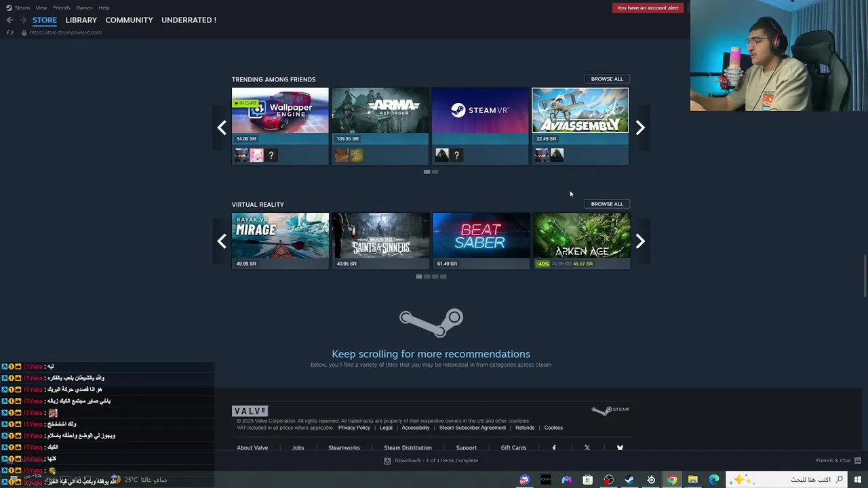Open Microsoft Store from the taskbar
Screen dimensions: 868x488
587,480
